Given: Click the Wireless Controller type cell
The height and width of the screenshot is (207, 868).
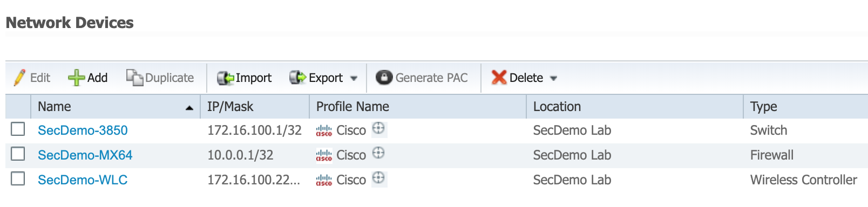Looking at the screenshot, I should 804,180.
